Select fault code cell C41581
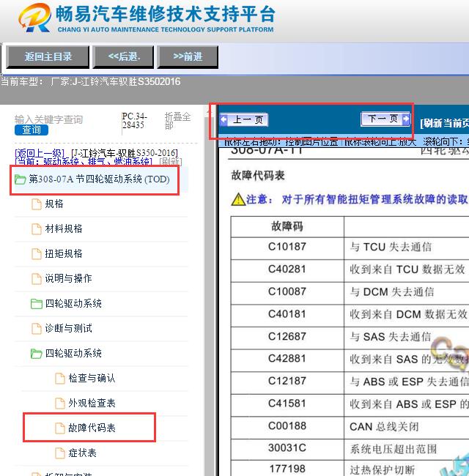The width and height of the screenshot is (469, 476). tap(287, 404)
